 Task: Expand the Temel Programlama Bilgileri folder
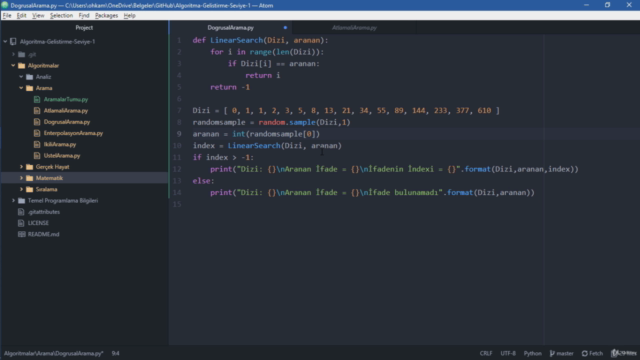13,201
